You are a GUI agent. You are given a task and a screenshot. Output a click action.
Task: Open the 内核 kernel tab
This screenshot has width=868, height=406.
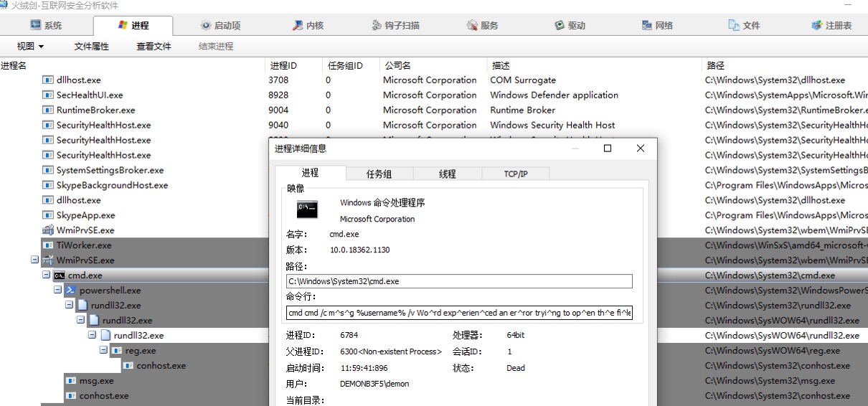point(308,25)
